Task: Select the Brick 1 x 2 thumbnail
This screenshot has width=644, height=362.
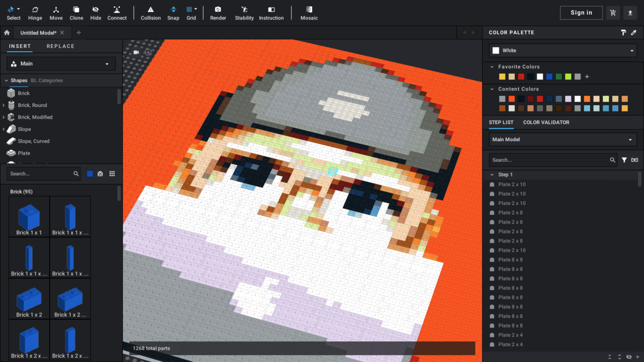Action: [x=29, y=300]
